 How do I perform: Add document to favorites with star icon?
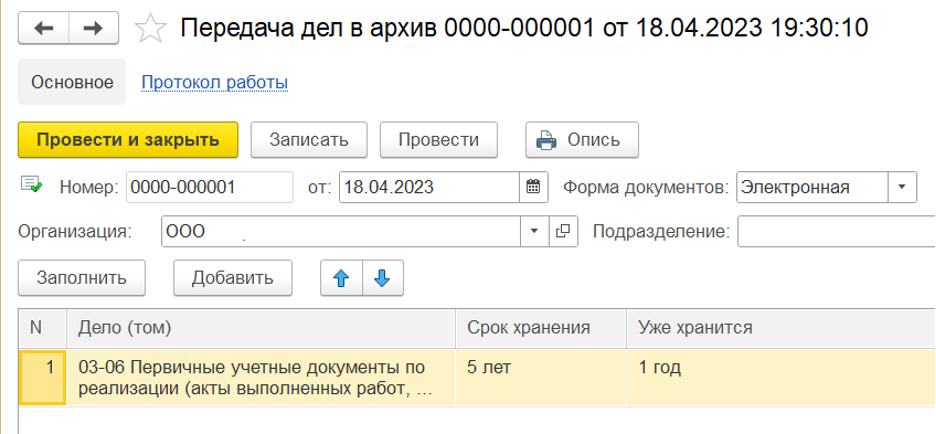[x=150, y=29]
